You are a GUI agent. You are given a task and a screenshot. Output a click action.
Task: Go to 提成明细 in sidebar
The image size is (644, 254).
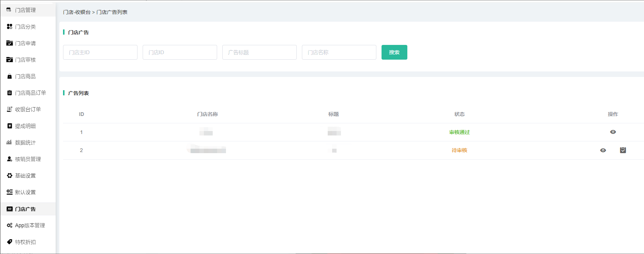[x=25, y=126]
